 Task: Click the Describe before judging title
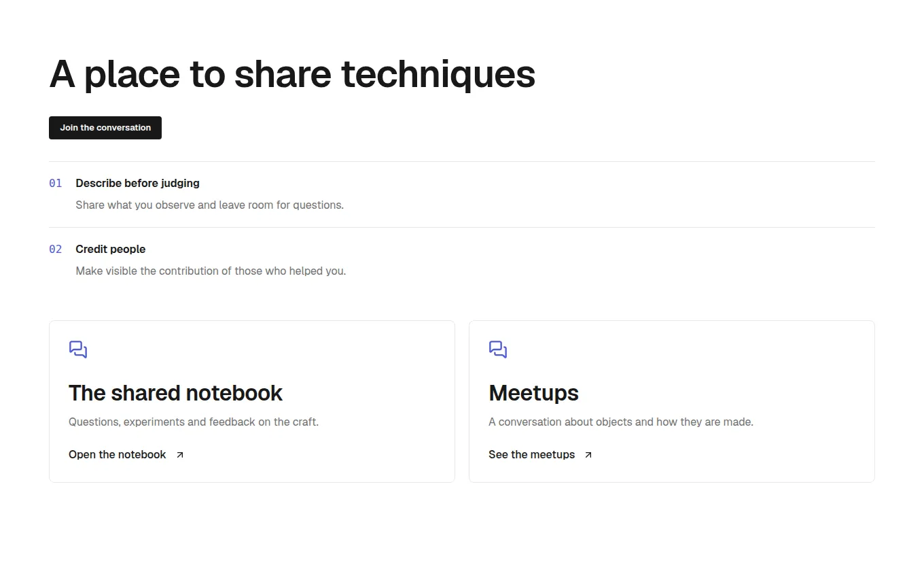click(137, 183)
